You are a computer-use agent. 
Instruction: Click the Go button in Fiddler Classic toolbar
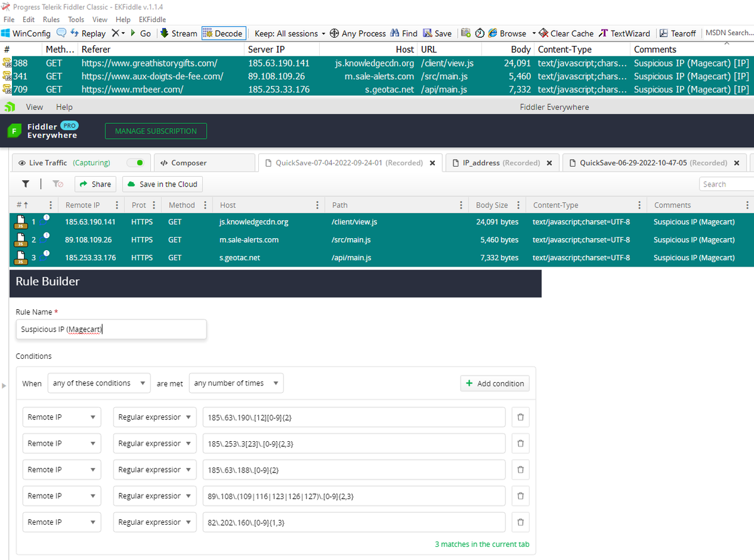pos(140,33)
